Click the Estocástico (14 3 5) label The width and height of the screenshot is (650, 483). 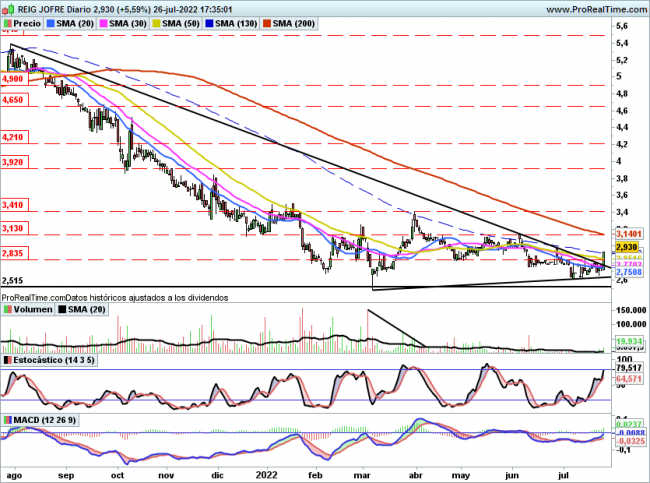tap(54, 360)
